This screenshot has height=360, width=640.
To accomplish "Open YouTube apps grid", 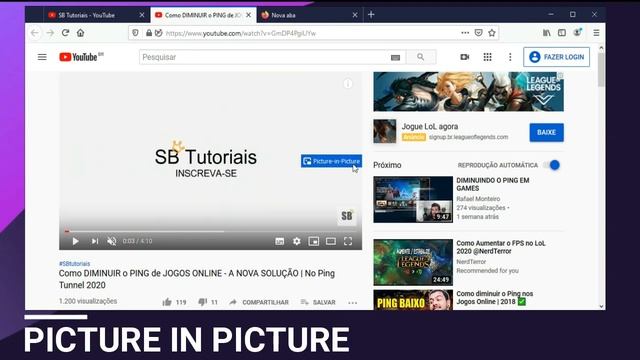I will pos(487,57).
